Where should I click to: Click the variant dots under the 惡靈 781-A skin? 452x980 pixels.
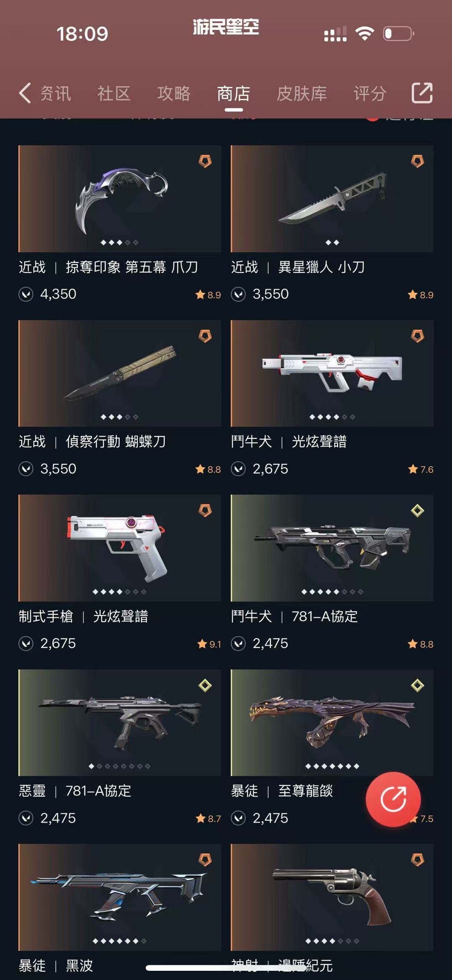pyautogui.click(x=120, y=766)
